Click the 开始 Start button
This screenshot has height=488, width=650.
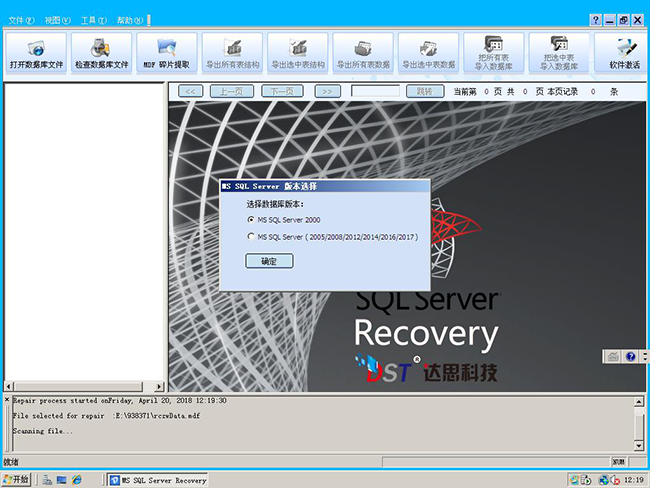click(x=16, y=480)
